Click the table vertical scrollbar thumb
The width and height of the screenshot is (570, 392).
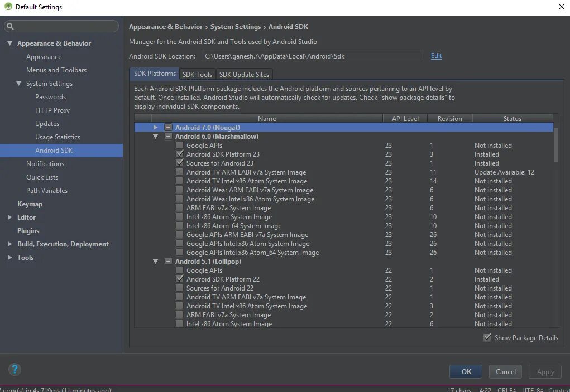click(556, 144)
